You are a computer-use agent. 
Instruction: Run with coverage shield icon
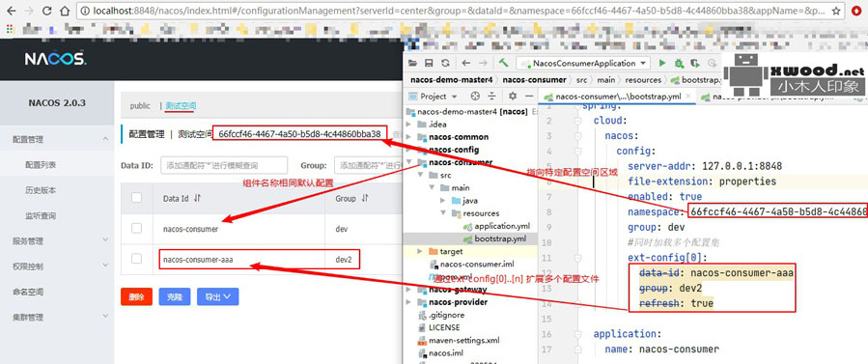coord(695,63)
